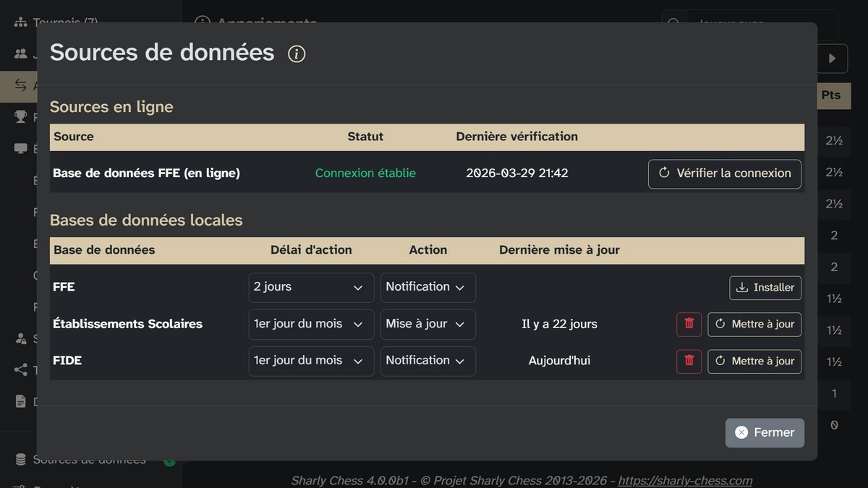868x488 pixels.
Task: Expand the FIDE action dropdown
Action: click(x=427, y=361)
